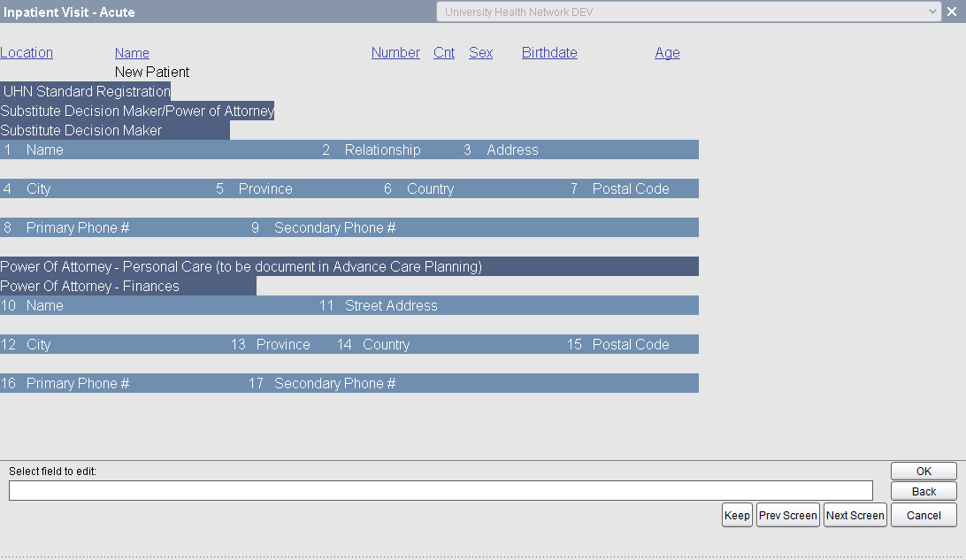966x560 pixels.
Task: Select field 8 Primary Phone #
Action: tap(78, 227)
